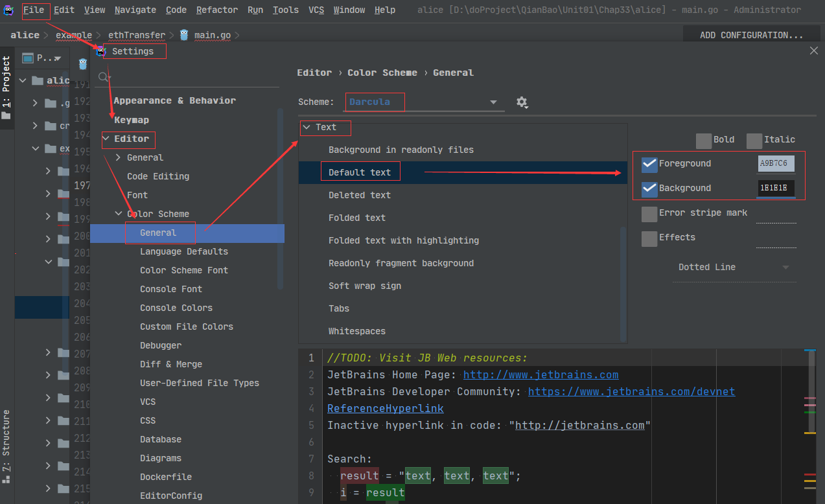The image size is (825, 504).
Task: Select Console Colors page
Action: pos(176,308)
